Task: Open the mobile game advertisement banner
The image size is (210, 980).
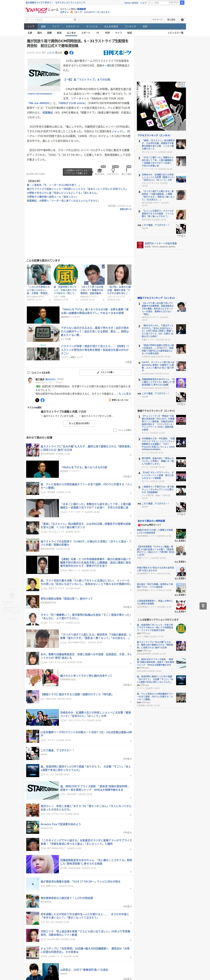Action: pyautogui.click(x=161, y=106)
